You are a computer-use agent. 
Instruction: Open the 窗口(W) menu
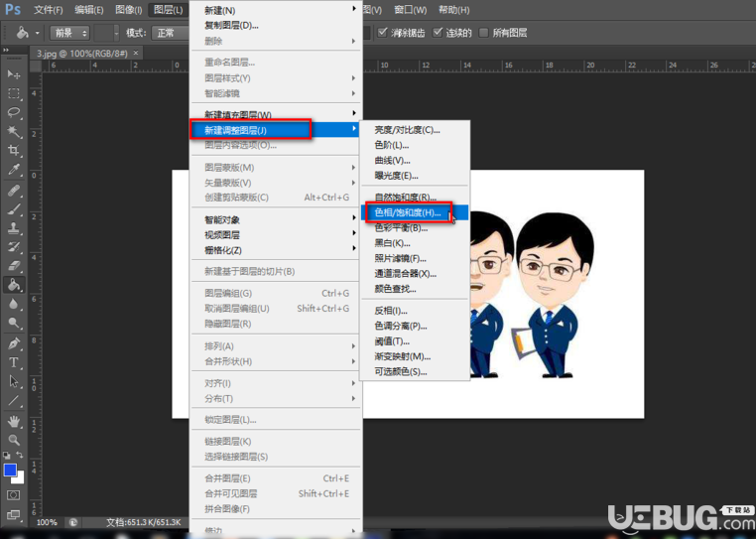[411, 10]
